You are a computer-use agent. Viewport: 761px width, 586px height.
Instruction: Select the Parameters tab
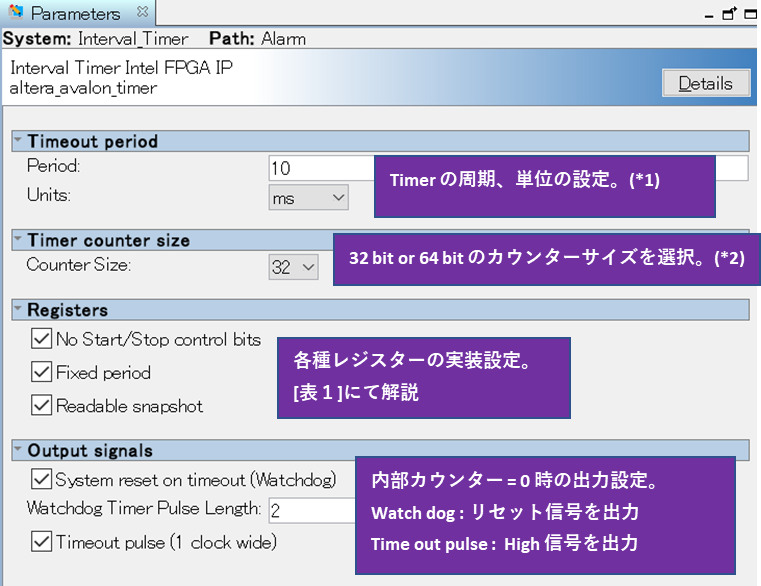click(75, 14)
